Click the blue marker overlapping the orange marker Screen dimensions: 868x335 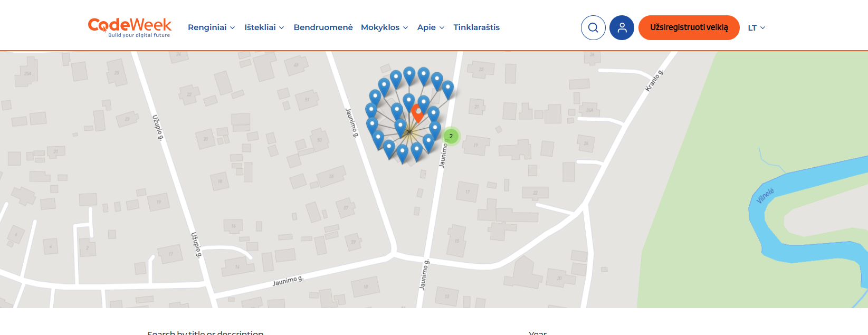pos(423,103)
